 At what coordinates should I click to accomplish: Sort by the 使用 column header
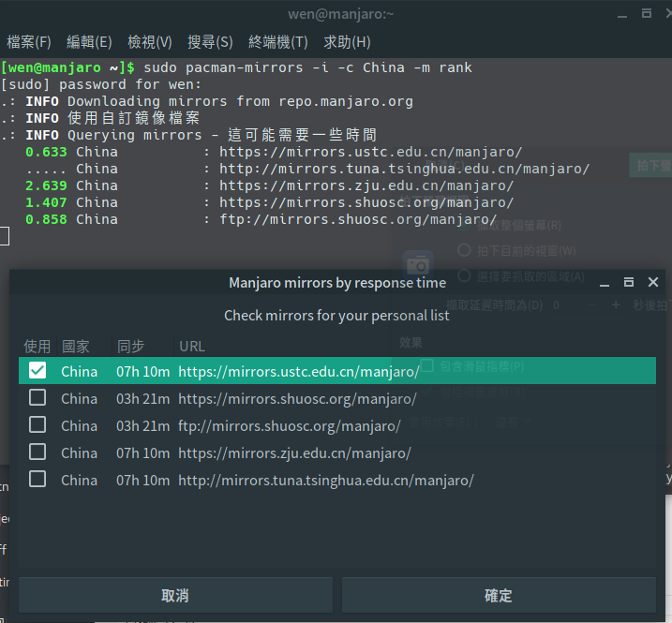(x=37, y=347)
